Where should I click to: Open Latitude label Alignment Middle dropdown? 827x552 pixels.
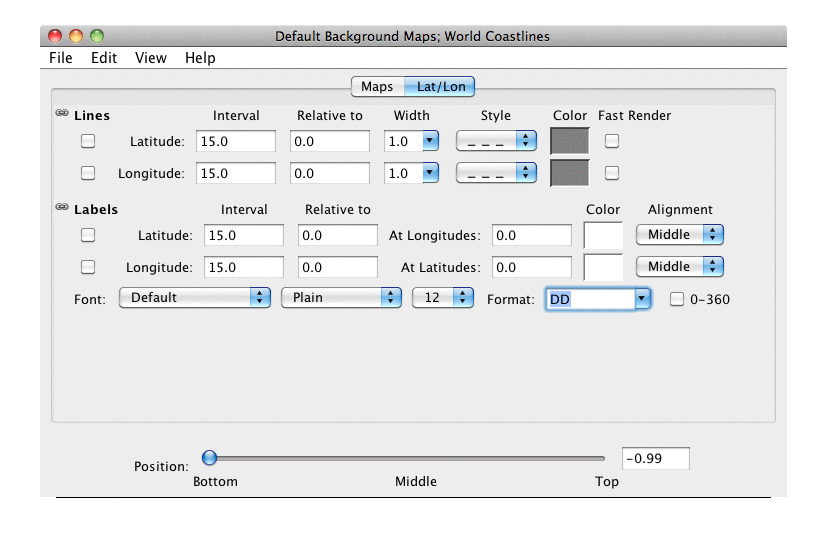(680, 235)
